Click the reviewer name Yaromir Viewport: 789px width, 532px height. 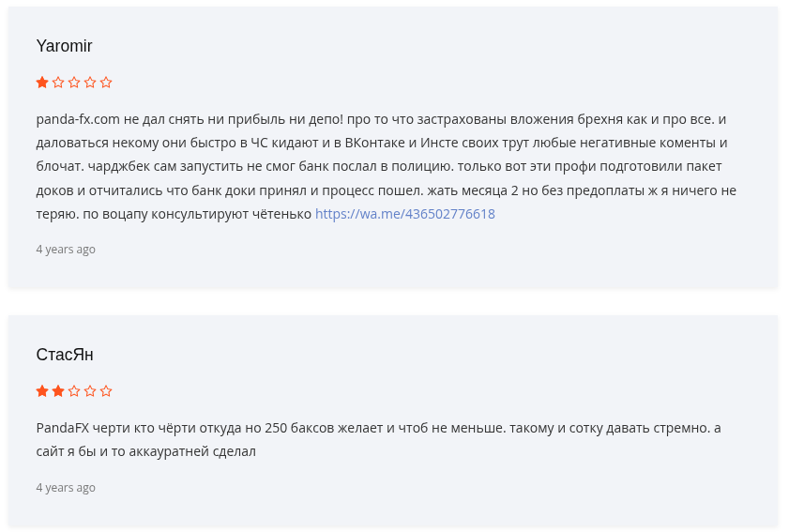(64, 46)
